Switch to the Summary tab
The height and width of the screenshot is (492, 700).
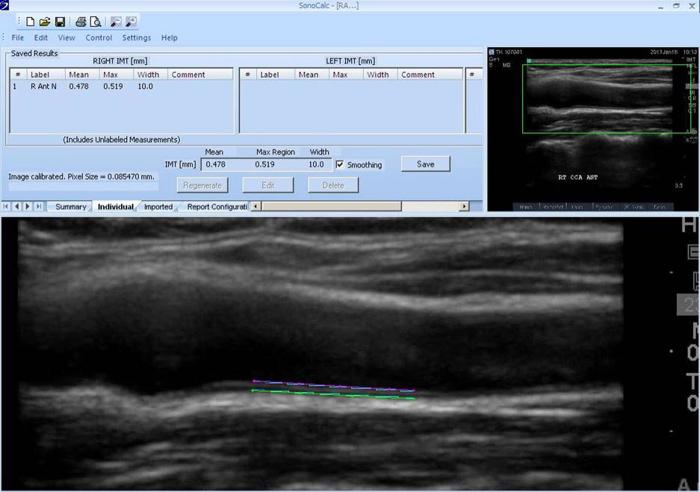tap(70, 207)
